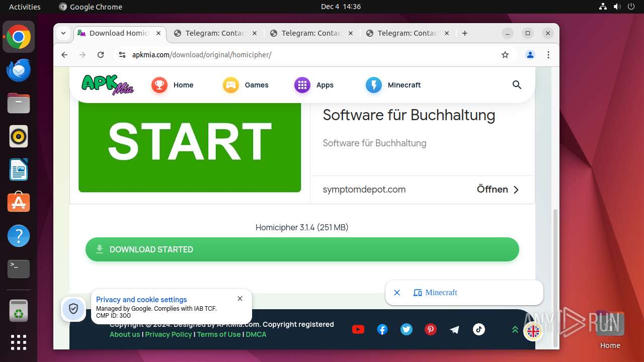Viewport: 644px width, 362px height.
Task: Click the privacy shield icon
Action: (73, 309)
